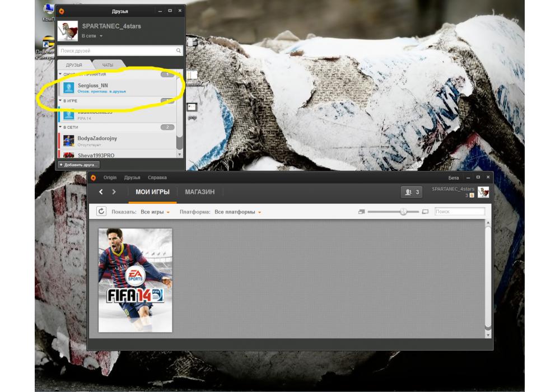Click the refresh games library icon
The height and width of the screenshot is (392, 560).
tap(101, 211)
